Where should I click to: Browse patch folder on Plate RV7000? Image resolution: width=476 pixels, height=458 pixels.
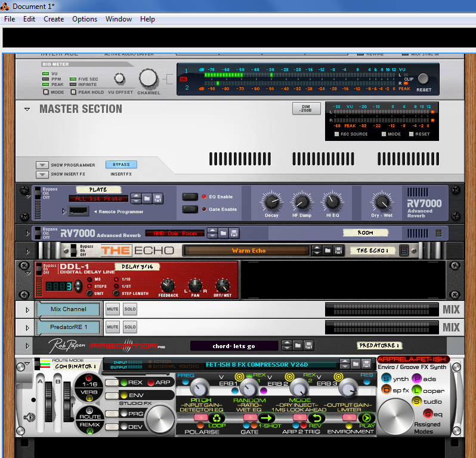coord(147,199)
